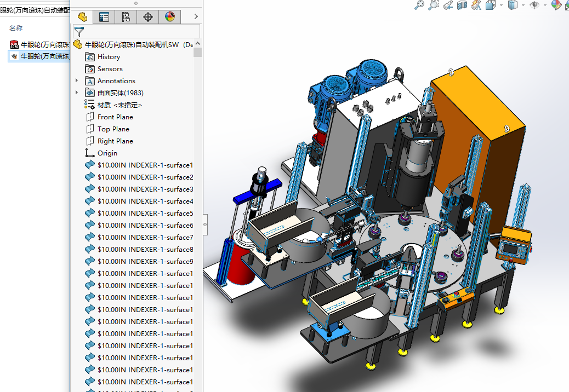
Task: Toggle the Hide/Show Items eye icon
Action: [x=534, y=5]
